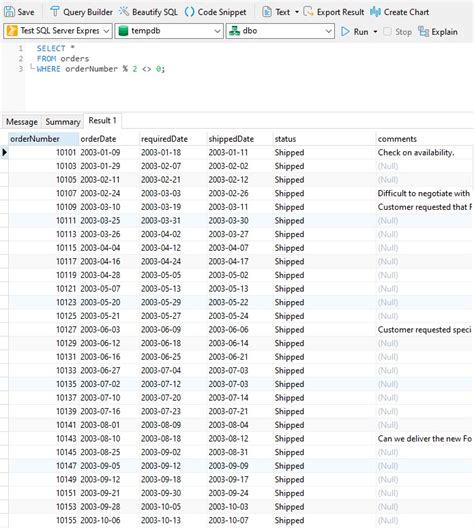This screenshot has width=474, height=528.
Task: Click orderNumber cell 10121
Action: [x=43, y=289]
